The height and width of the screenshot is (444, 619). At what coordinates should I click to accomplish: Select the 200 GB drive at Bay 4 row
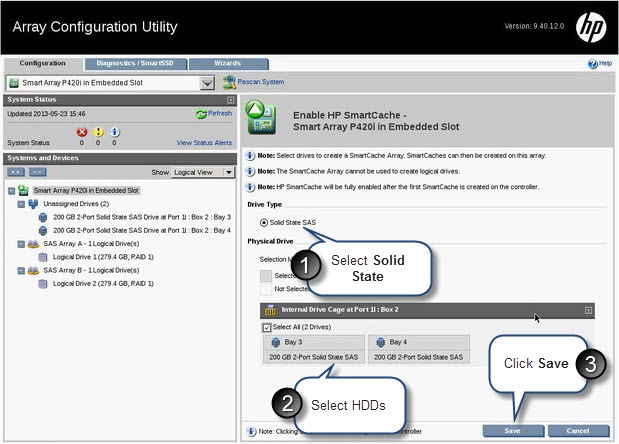tap(142, 231)
